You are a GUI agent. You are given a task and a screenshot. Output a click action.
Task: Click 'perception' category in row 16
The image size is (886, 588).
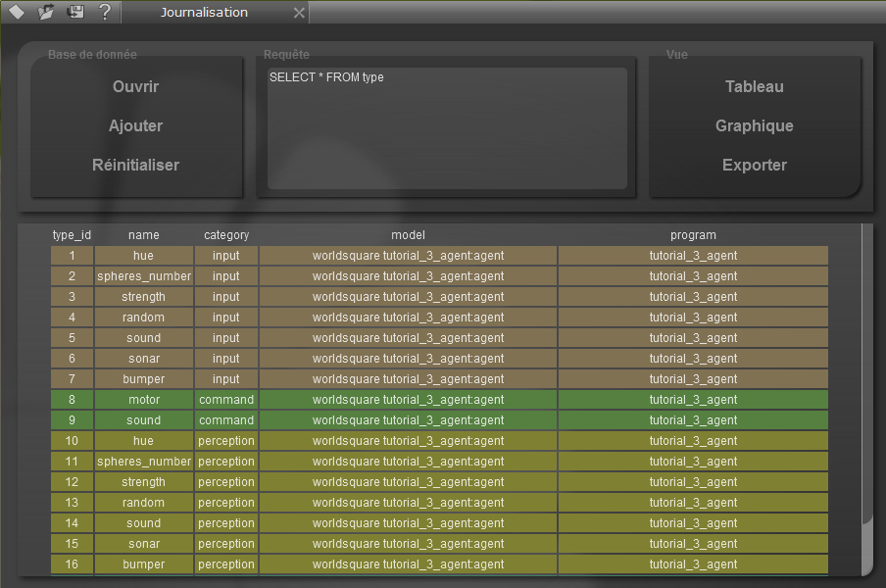coord(226,564)
